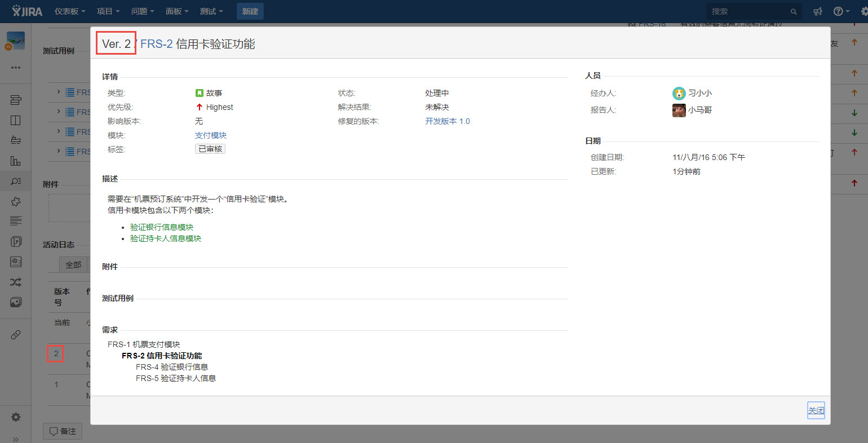
Task: Open the 支付模块 component link
Action: [x=211, y=135]
